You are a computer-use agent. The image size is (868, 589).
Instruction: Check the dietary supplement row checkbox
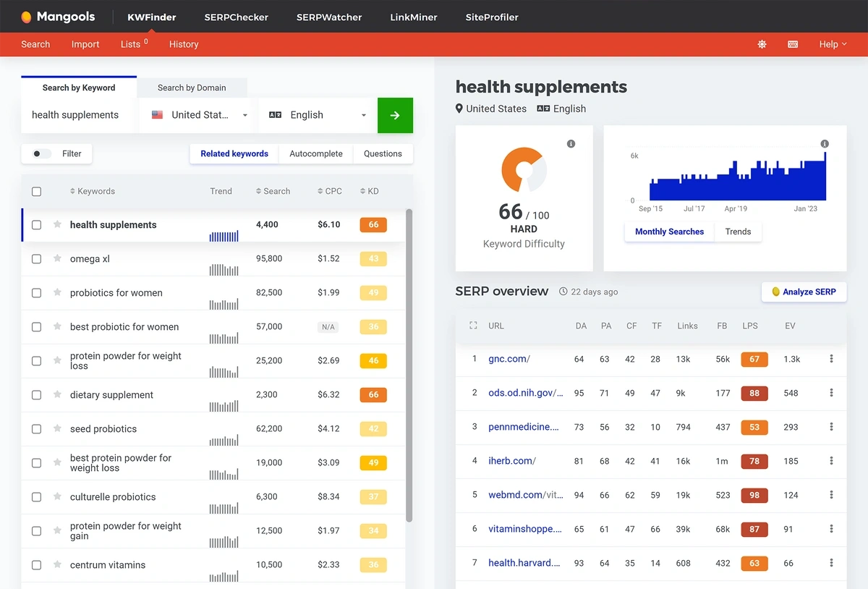pos(36,395)
